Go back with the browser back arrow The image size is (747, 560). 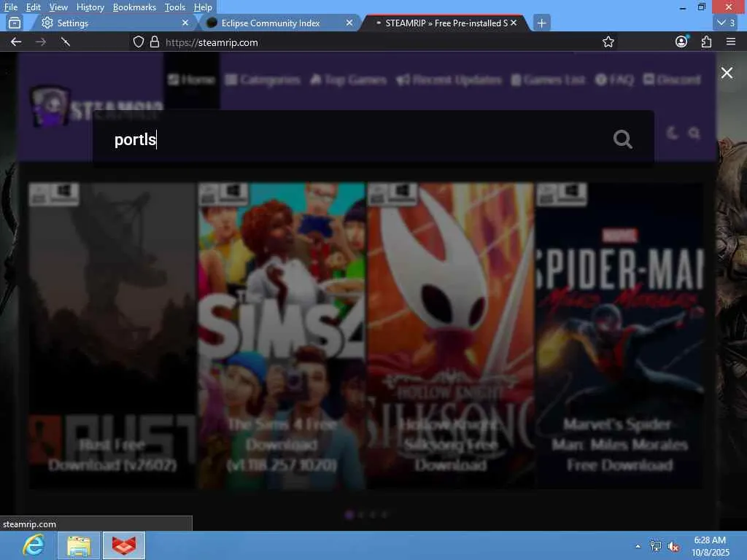[x=16, y=42]
